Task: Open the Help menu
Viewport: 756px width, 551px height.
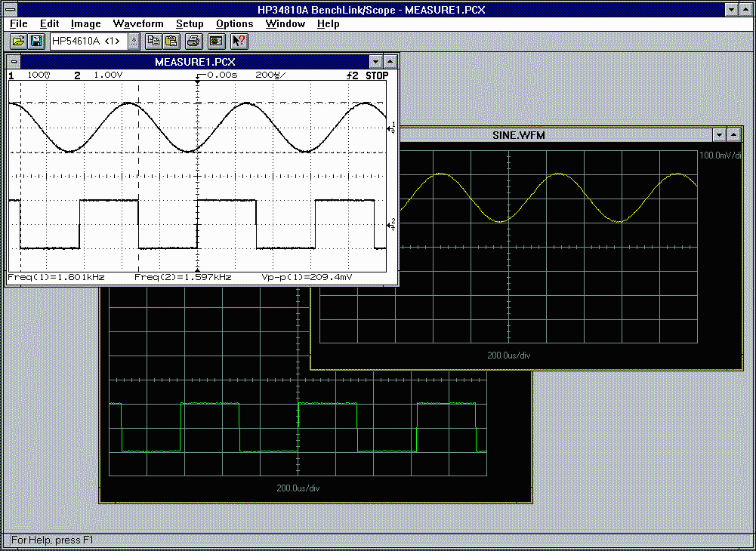Action: point(328,23)
